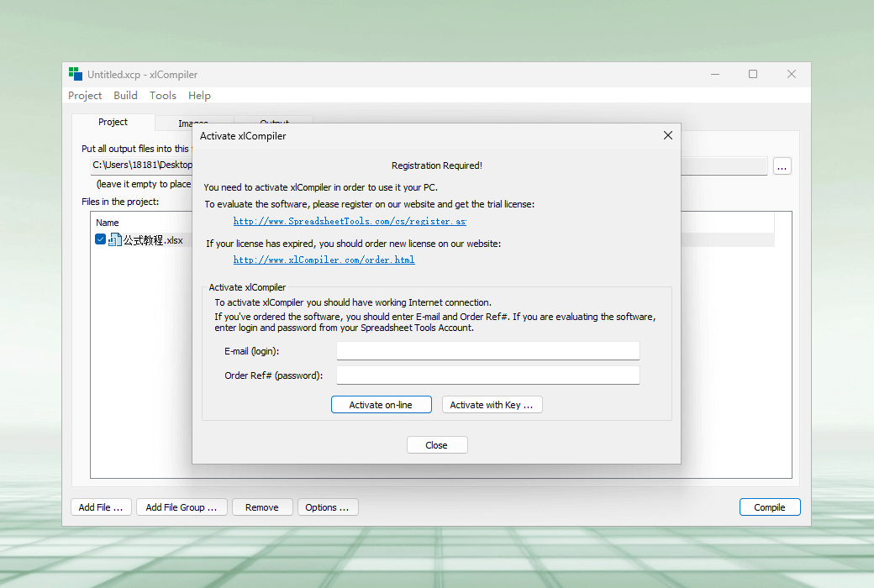Click the Close button in dialog
Viewport: 874px width, 588px height.
pyautogui.click(x=437, y=444)
